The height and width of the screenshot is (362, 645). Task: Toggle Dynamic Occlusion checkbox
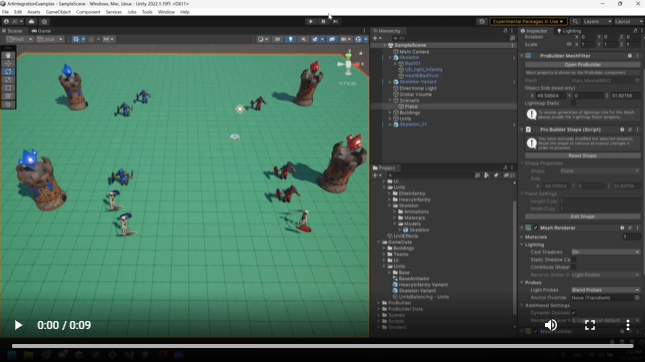coord(573,313)
